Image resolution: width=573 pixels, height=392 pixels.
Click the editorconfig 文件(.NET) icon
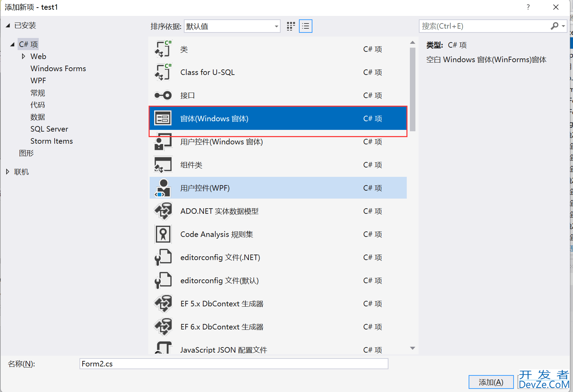point(163,257)
